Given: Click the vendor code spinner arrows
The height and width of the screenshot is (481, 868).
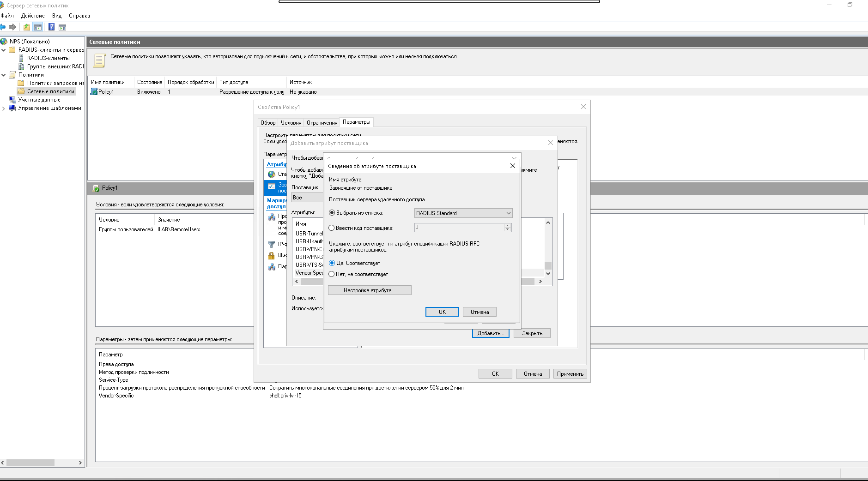Looking at the screenshot, I should click(x=508, y=228).
